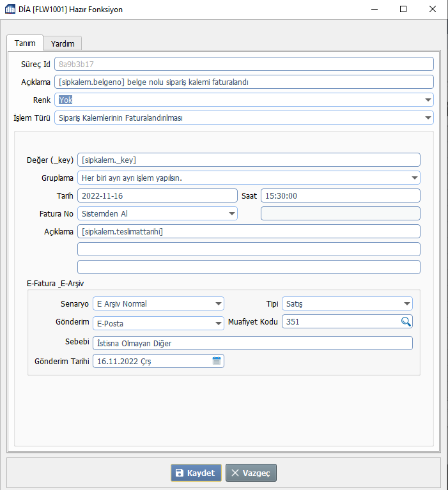Viewport: 448px width, 490px height.
Task: Click the top Açıklama description field
Action: coord(243,82)
